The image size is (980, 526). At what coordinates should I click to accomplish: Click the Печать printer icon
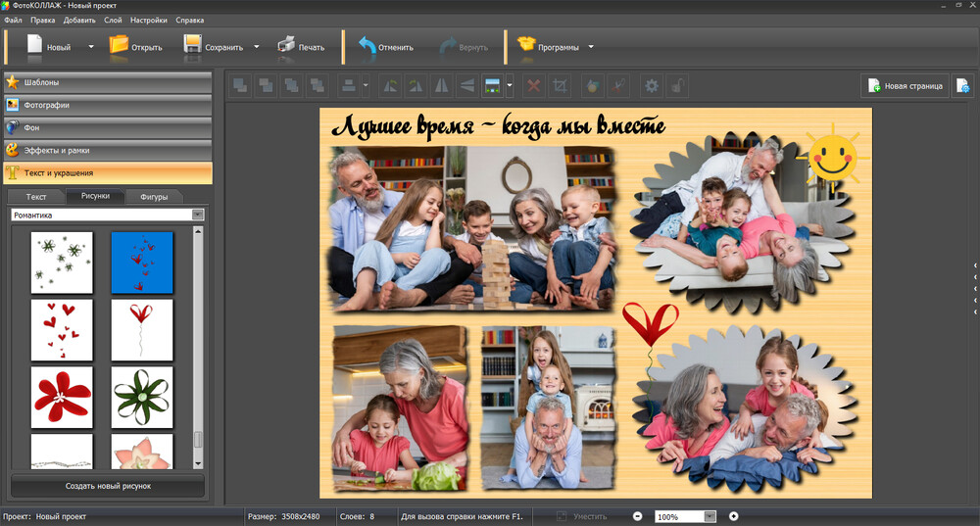point(286,45)
